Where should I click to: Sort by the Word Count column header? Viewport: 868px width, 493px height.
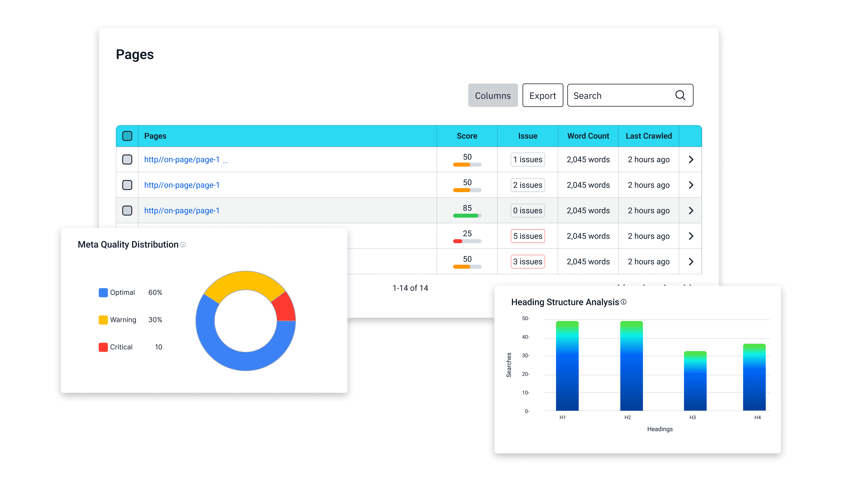coord(588,136)
